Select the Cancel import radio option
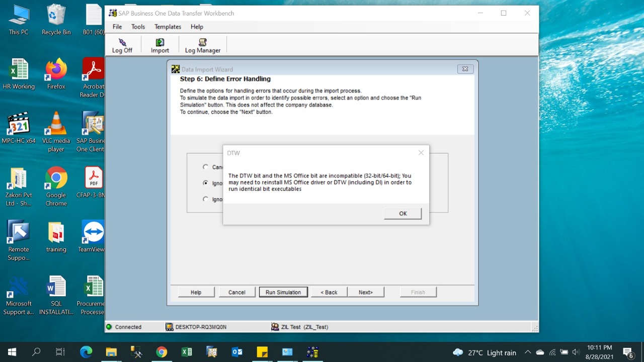Screen dimensions: 644x362 click(205, 167)
